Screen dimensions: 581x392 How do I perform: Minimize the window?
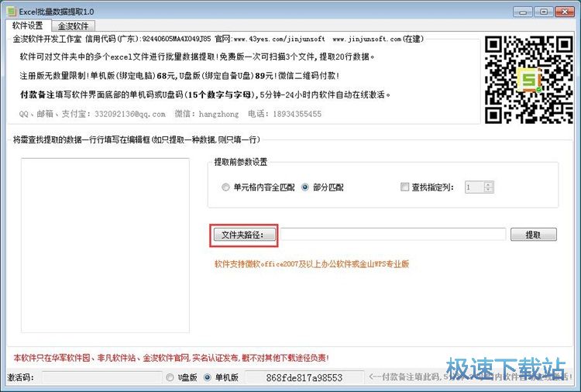pyautogui.click(x=523, y=12)
